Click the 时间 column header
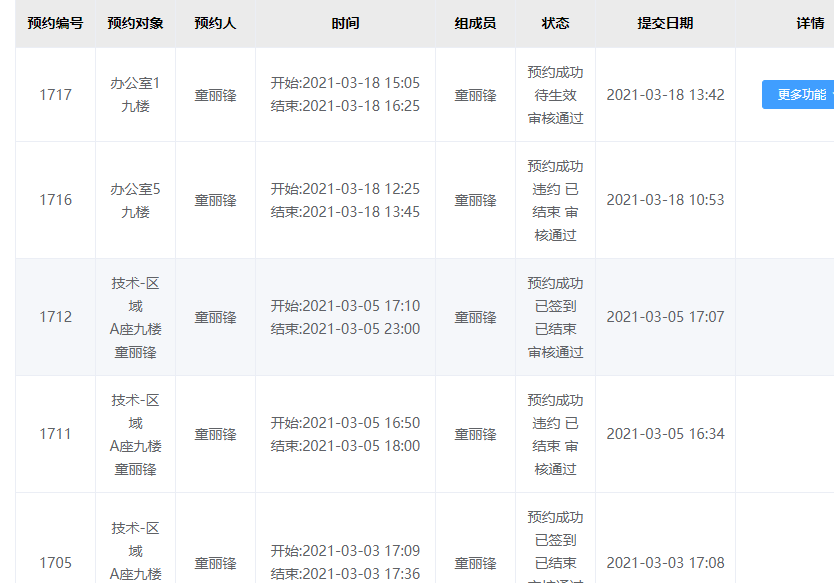 [x=345, y=23]
